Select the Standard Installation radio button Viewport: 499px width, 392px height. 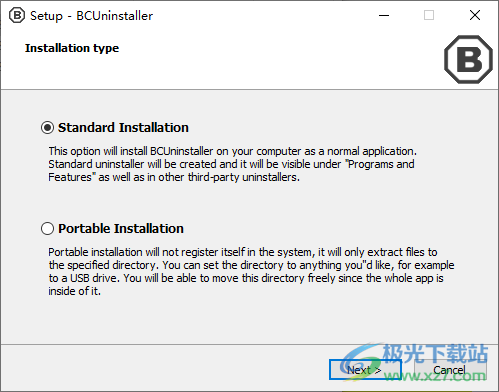point(47,128)
